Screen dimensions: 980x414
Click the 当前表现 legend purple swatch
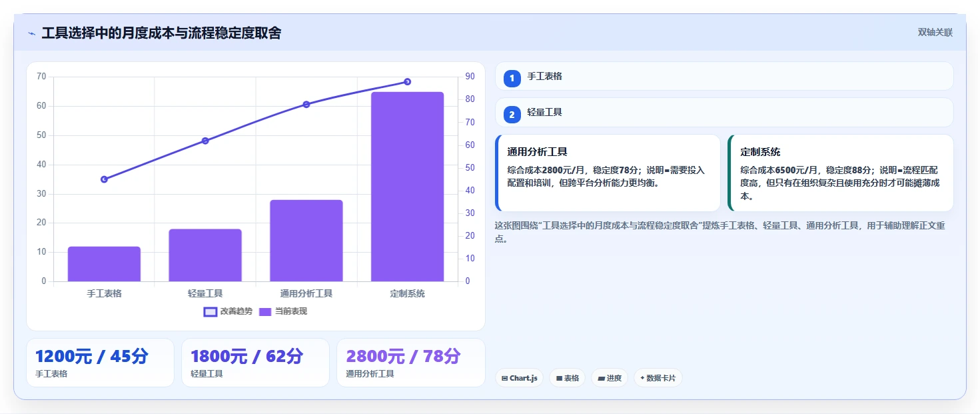click(x=265, y=311)
